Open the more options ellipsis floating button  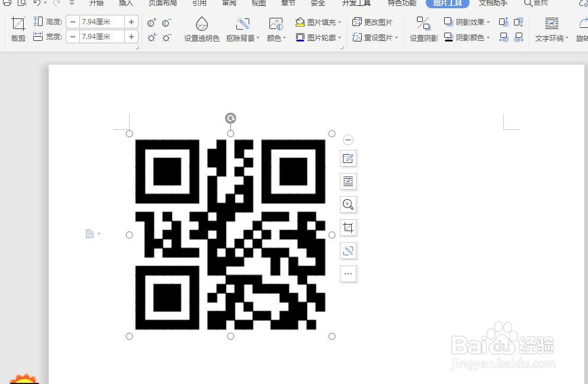coord(348,274)
